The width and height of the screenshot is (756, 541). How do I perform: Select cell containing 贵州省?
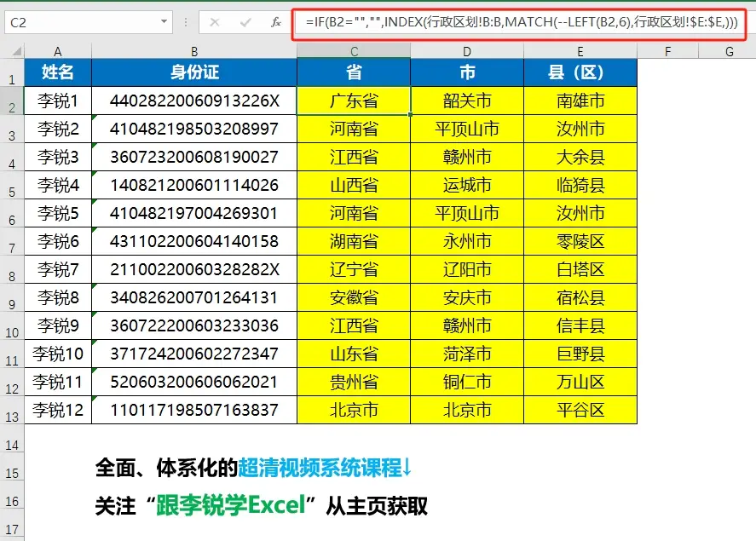(354, 382)
